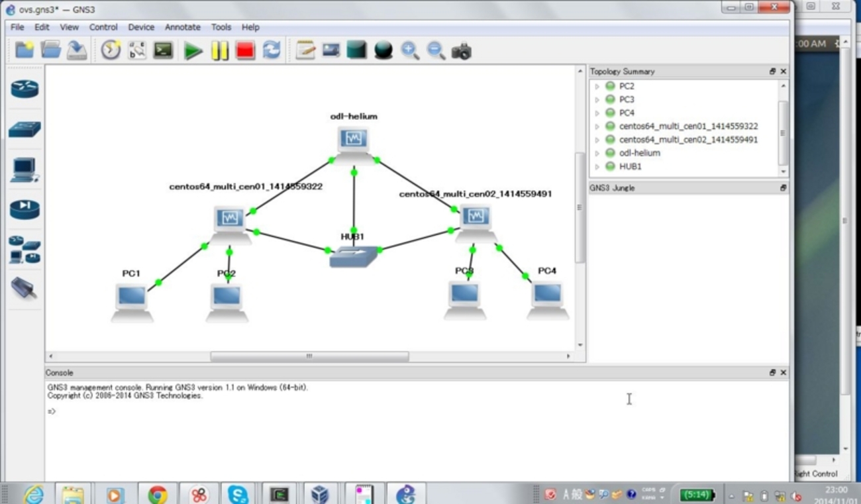Open the File menu

click(x=17, y=27)
